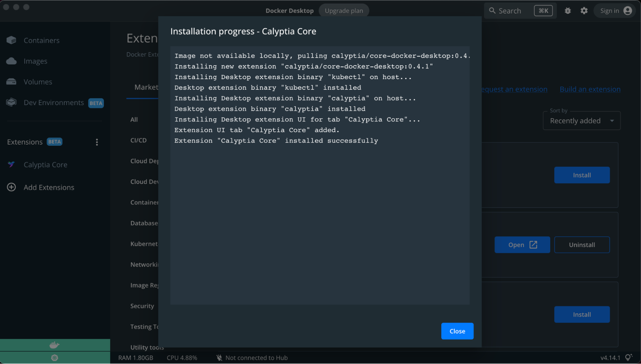Open the Sort by recently added dropdown
The width and height of the screenshot is (641, 364).
tap(582, 120)
